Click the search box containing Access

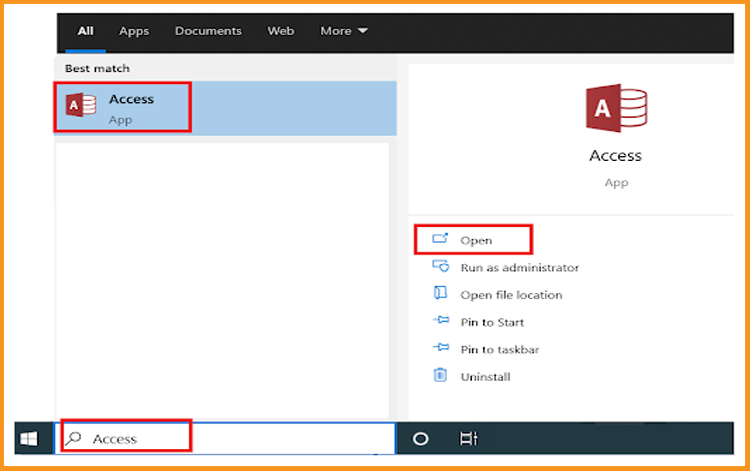[x=225, y=438]
